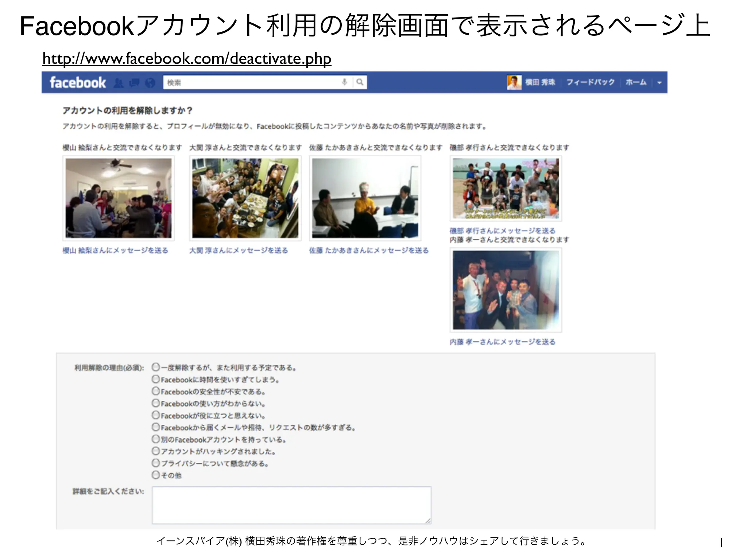
Task: Choose the 'その他' radio button
Action: coord(156,475)
